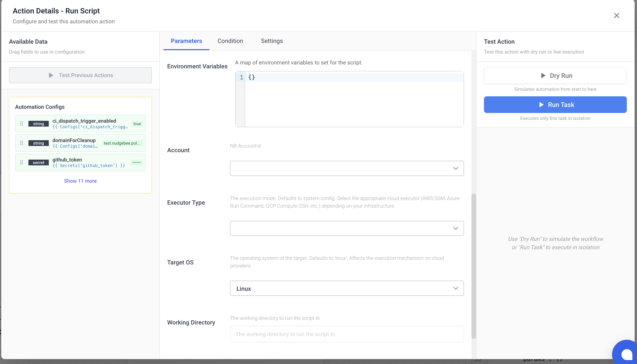This screenshot has width=637, height=364.
Task: Click line number 1 in the editor gutter
Action: (241, 77)
